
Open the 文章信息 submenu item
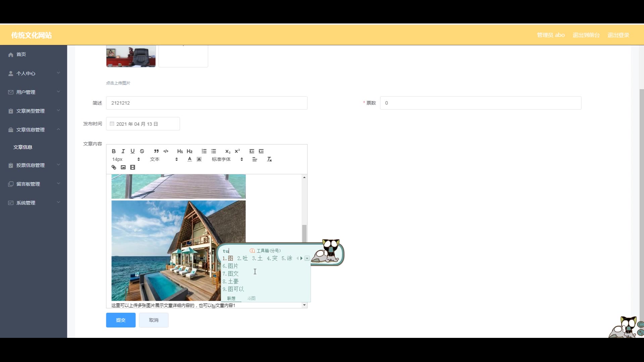[23, 147]
